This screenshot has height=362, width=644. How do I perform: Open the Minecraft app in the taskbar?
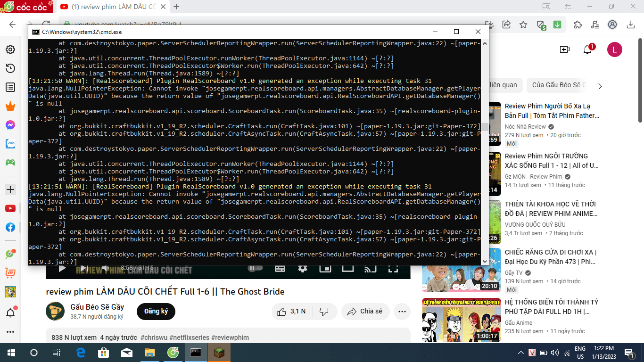(219, 353)
